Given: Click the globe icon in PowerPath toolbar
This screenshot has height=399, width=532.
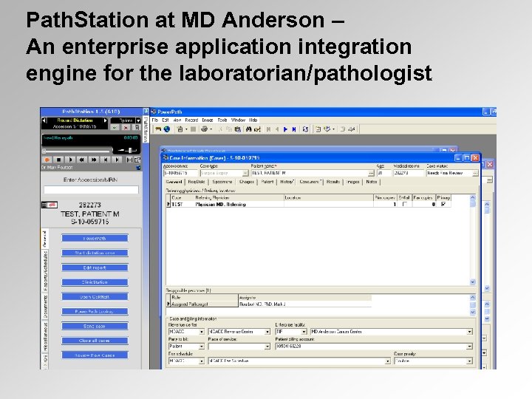Looking at the screenshot, I should pyautogui.click(x=167, y=129).
